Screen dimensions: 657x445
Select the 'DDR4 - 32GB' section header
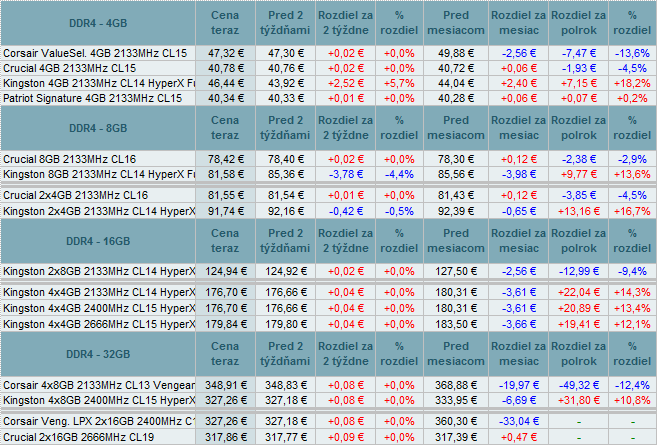pyautogui.click(x=98, y=354)
